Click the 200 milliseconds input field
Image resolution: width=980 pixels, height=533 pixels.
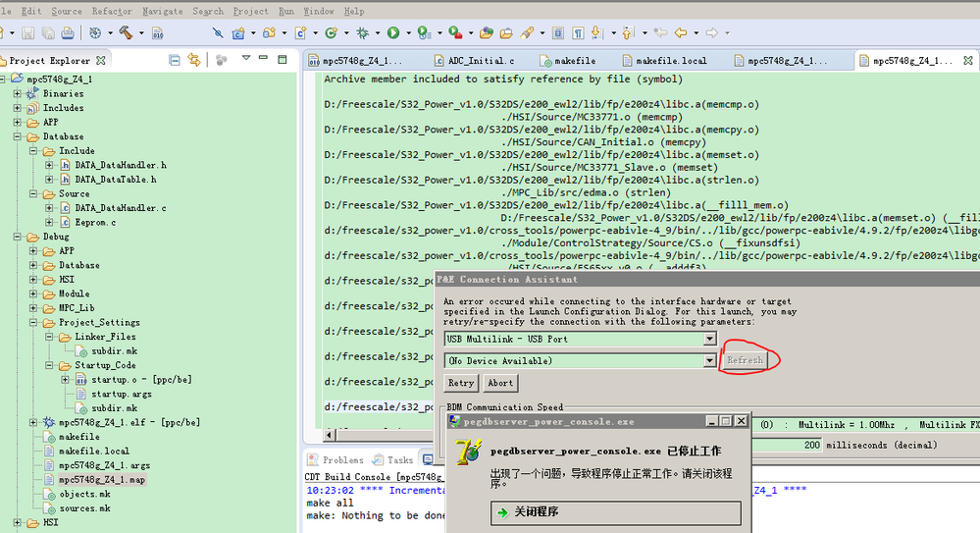pos(787,446)
